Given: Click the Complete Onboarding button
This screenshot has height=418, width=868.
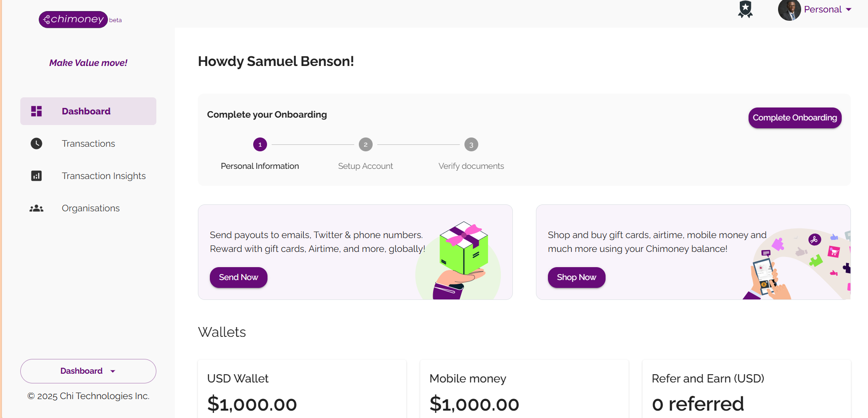Looking at the screenshot, I should pos(795,118).
